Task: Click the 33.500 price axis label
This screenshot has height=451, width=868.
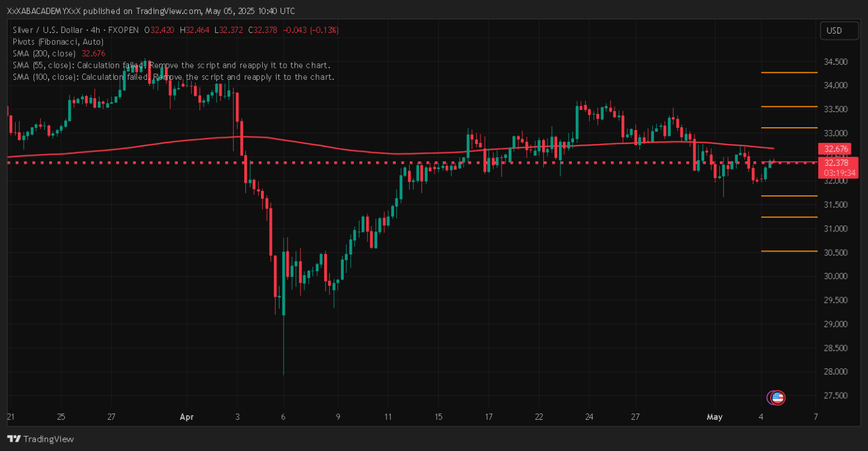Action: (x=836, y=109)
